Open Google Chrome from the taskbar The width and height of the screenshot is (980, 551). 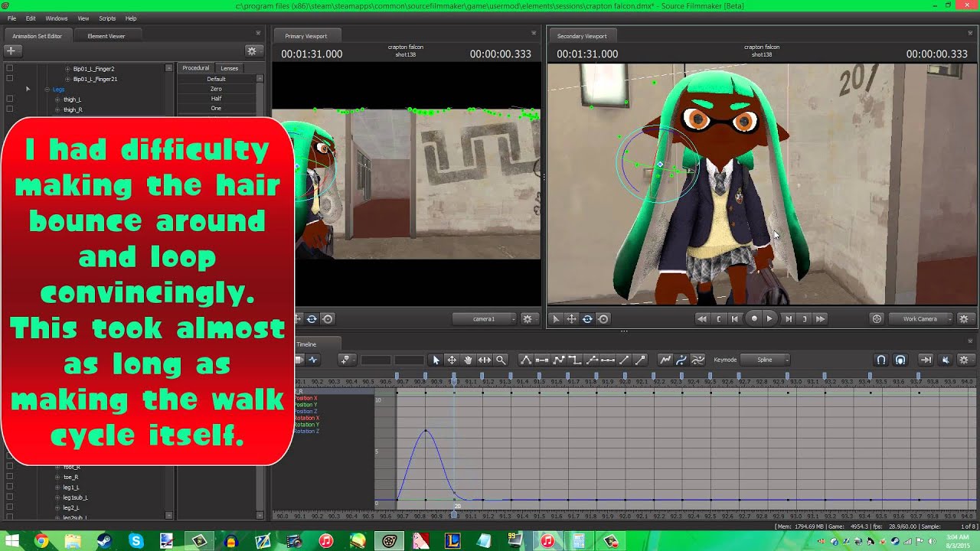[x=41, y=541]
